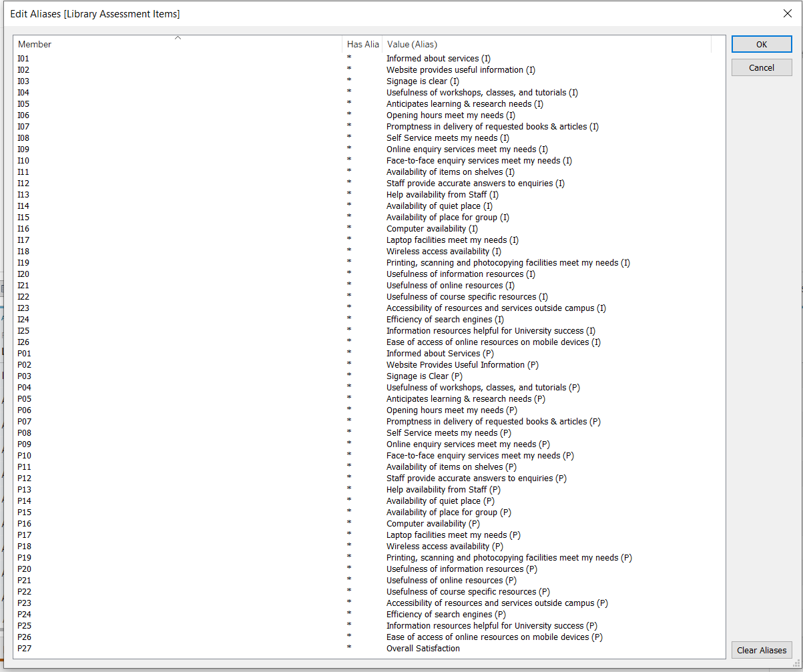The width and height of the screenshot is (803, 672).
Task: Edit alias 'Availability of place for group (I)'
Action: (x=448, y=218)
